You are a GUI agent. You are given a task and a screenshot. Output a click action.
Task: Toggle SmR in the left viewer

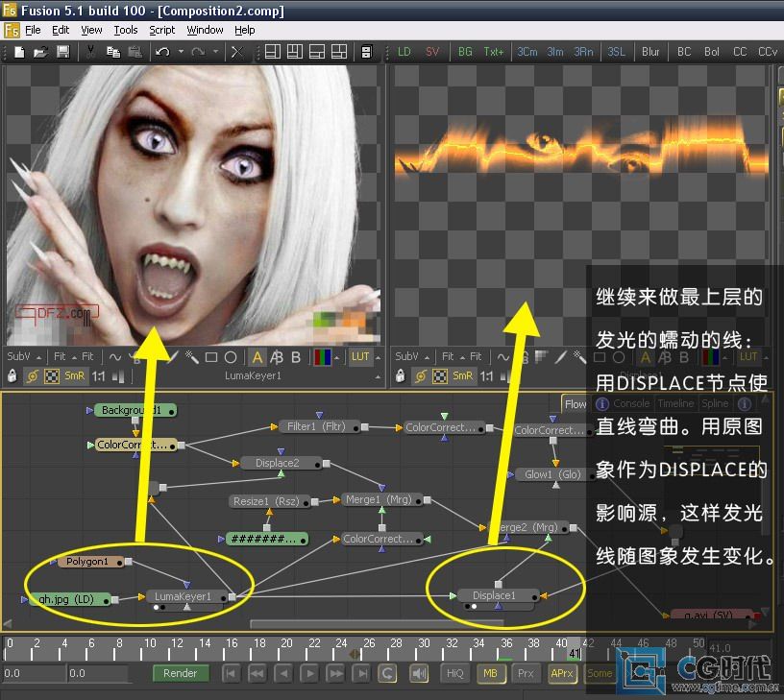pyautogui.click(x=75, y=375)
